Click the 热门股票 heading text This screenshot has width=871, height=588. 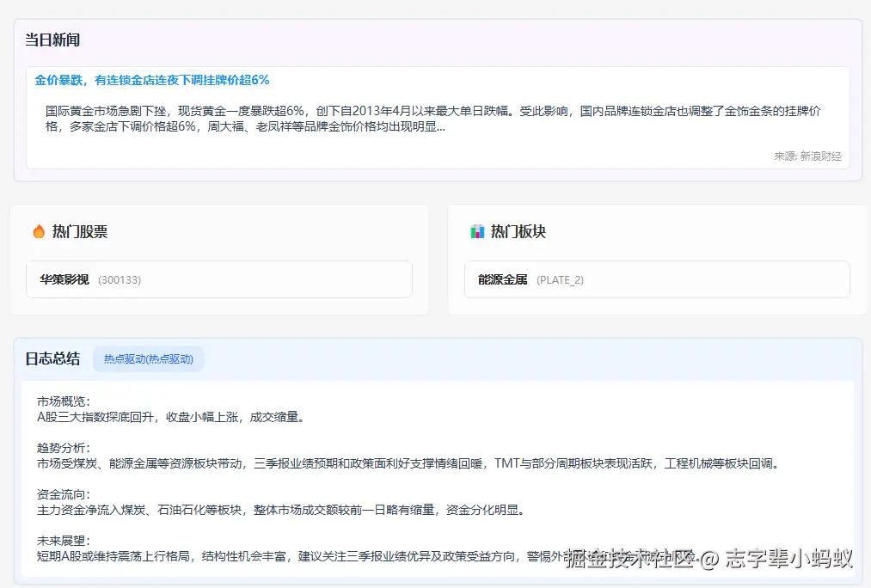(80, 231)
